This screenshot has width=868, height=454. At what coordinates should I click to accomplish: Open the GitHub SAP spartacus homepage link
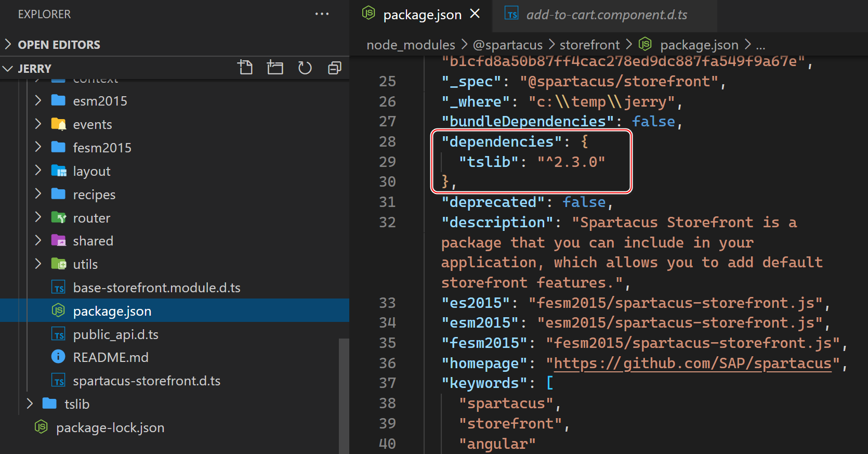tap(693, 363)
